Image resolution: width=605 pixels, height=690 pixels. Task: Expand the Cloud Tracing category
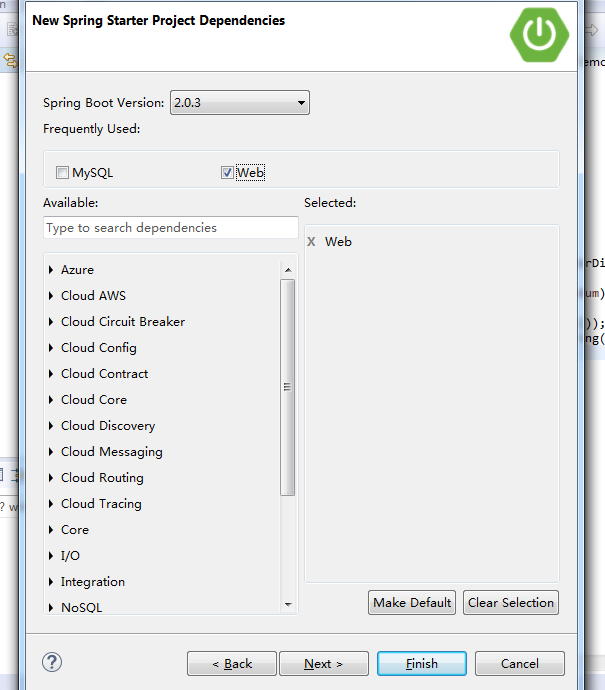(51, 503)
